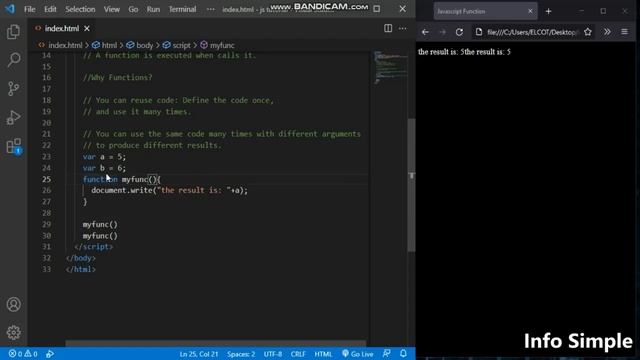Split the editor to the right
This screenshot has height=360, width=640.
click(388, 28)
